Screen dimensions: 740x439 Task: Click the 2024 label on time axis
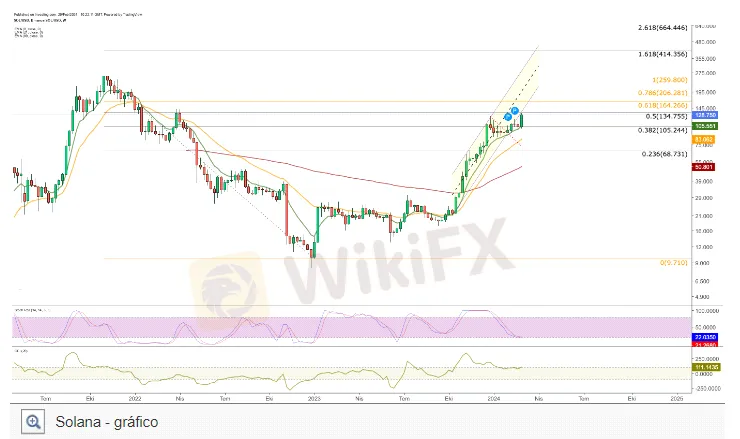[494, 398]
